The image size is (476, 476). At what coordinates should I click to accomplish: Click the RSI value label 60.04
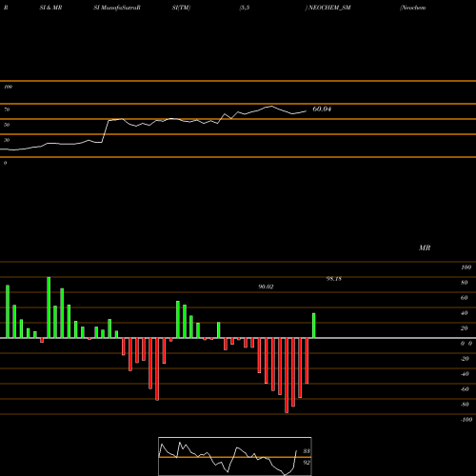coord(322,109)
